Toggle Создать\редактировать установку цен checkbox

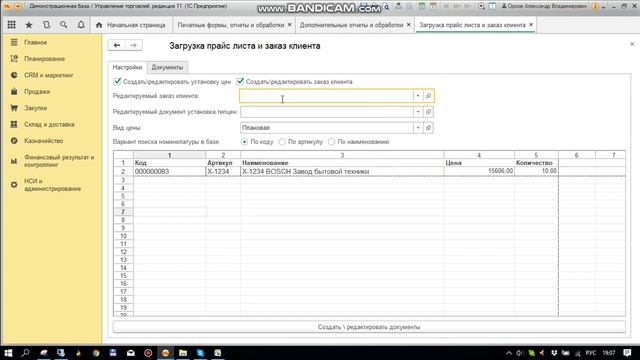(x=117, y=82)
